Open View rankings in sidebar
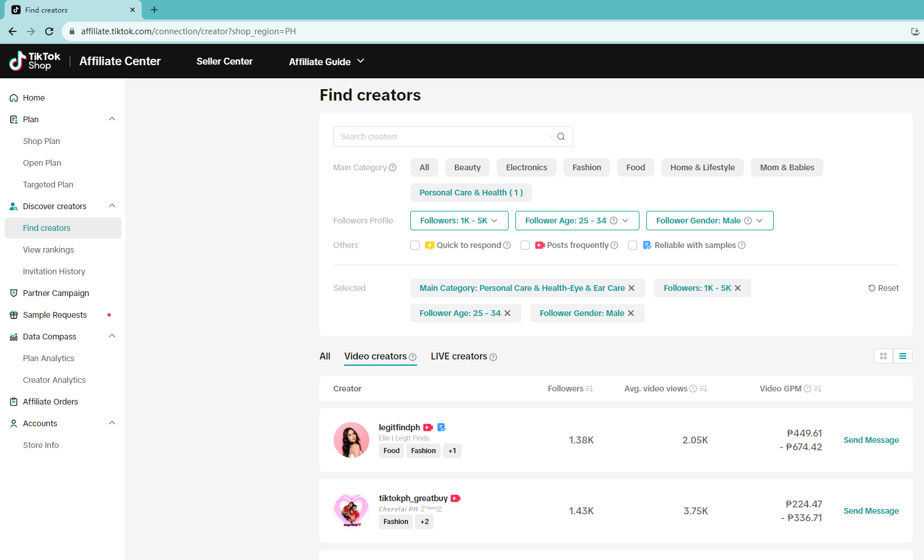 pyautogui.click(x=49, y=250)
